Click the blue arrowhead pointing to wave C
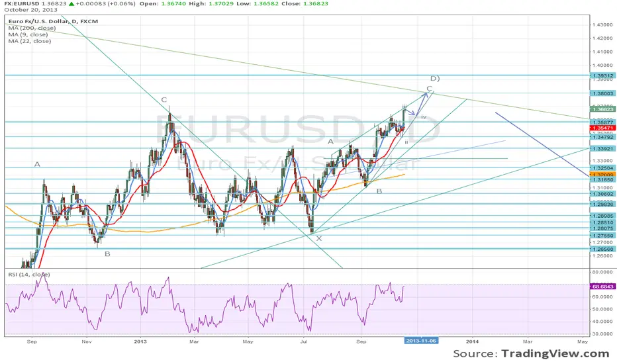 (426, 95)
